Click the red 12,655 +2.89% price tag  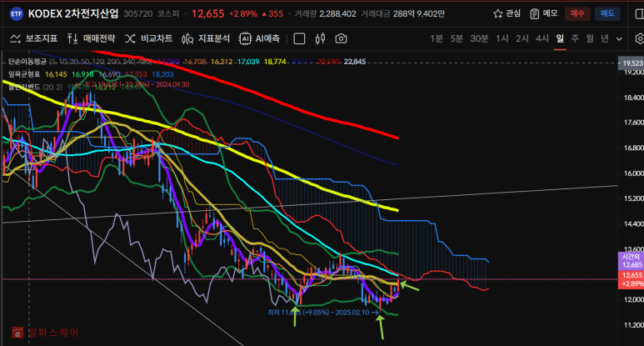631,279
